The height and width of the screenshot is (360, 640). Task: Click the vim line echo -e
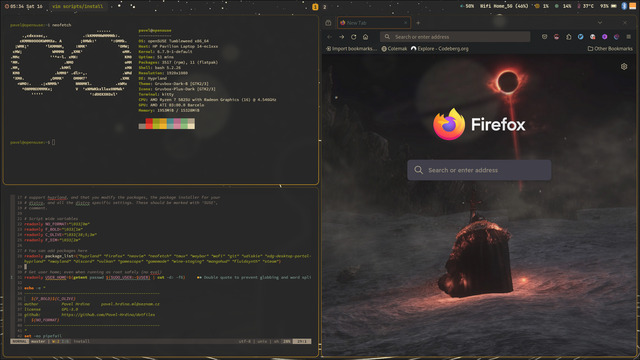[35, 288]
